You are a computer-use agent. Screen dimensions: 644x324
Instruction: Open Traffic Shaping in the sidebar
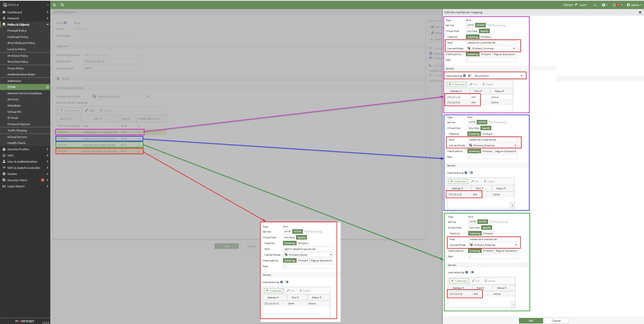[17, 130]
